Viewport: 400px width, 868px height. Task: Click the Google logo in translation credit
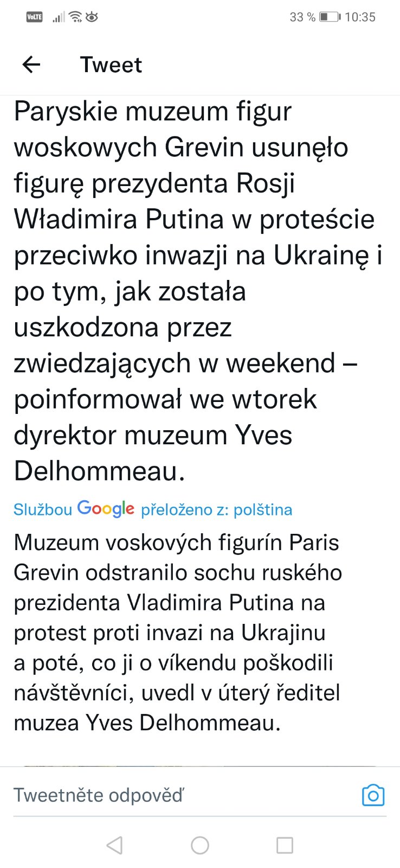pyautogui.click(x=106, y=509)
